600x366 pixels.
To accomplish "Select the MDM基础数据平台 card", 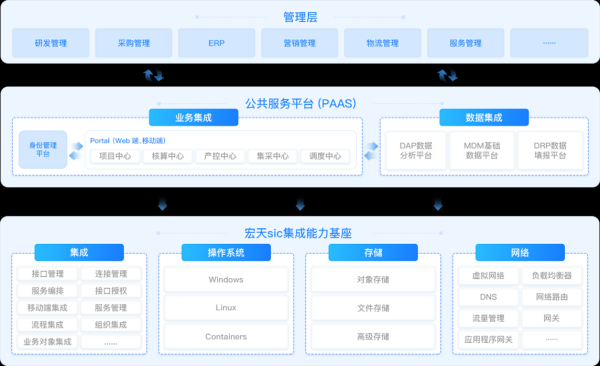I will coord(482,150).
